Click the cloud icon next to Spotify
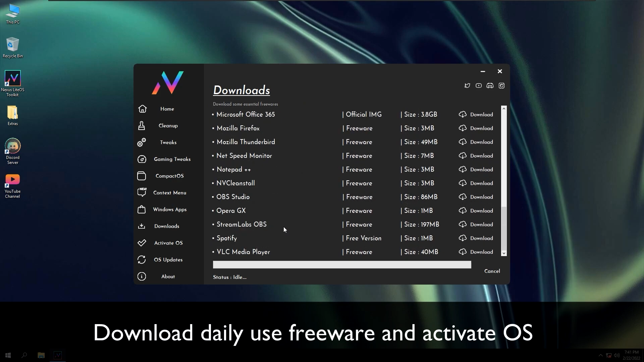 pos(463,238)
